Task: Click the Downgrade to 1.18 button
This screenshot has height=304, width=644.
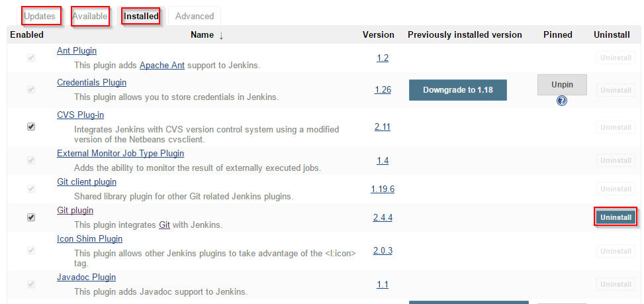Action: coord(458,90)
